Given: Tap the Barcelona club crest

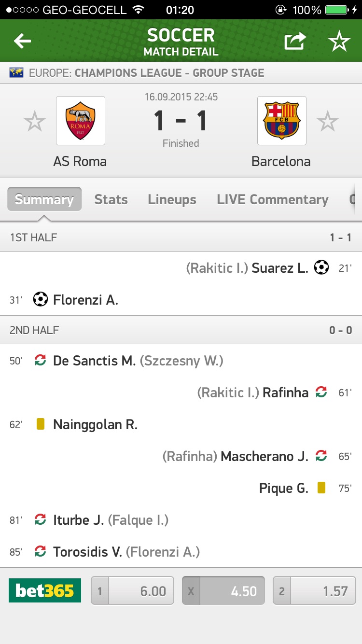Looking at the screenshot, I should click(282, 121).
